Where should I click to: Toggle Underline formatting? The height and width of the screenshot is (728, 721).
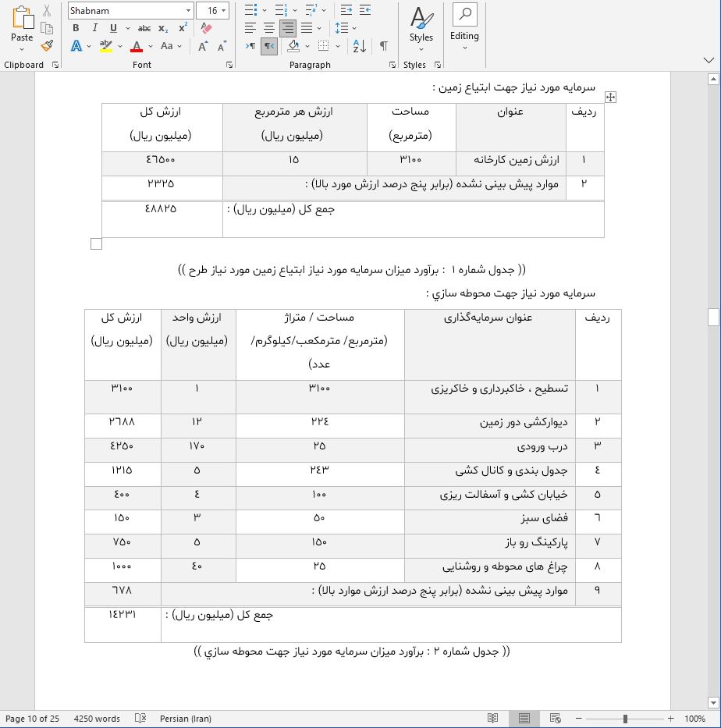[113, 28]
